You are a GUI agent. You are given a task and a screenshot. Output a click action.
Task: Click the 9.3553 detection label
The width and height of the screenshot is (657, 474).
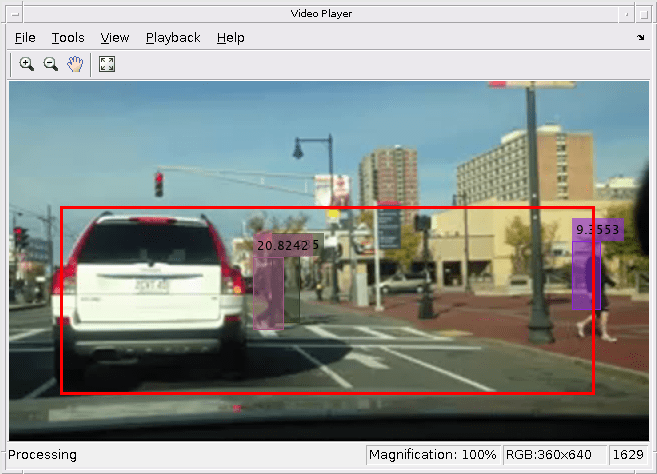[x=598, y=229]
